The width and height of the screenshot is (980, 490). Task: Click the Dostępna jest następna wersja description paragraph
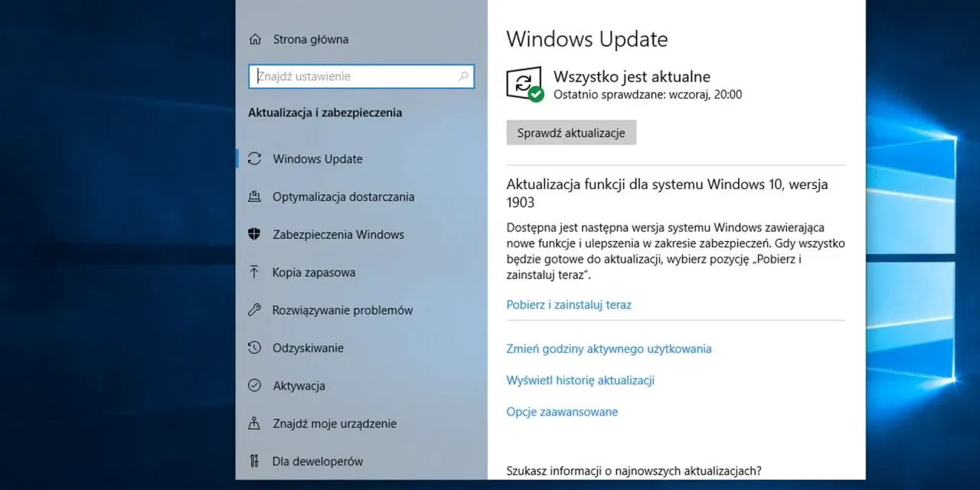click(x=675, y=251)
